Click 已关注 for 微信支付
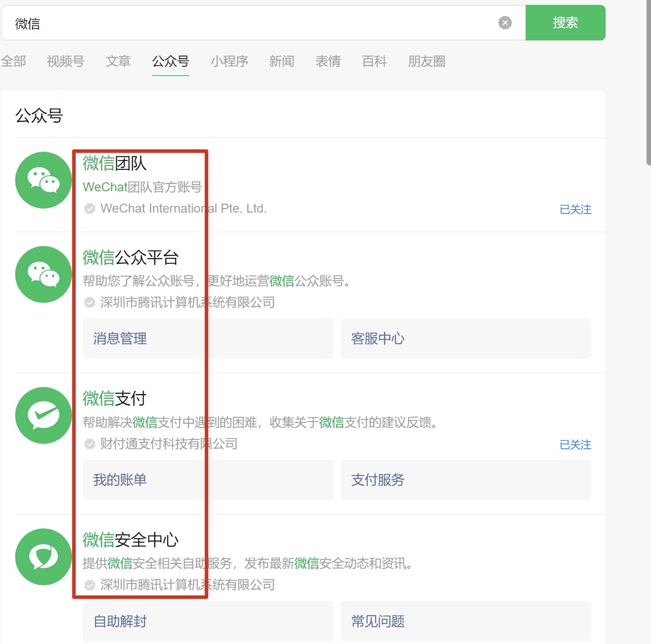The image size is (651, 644). click(x=575, y=445)
